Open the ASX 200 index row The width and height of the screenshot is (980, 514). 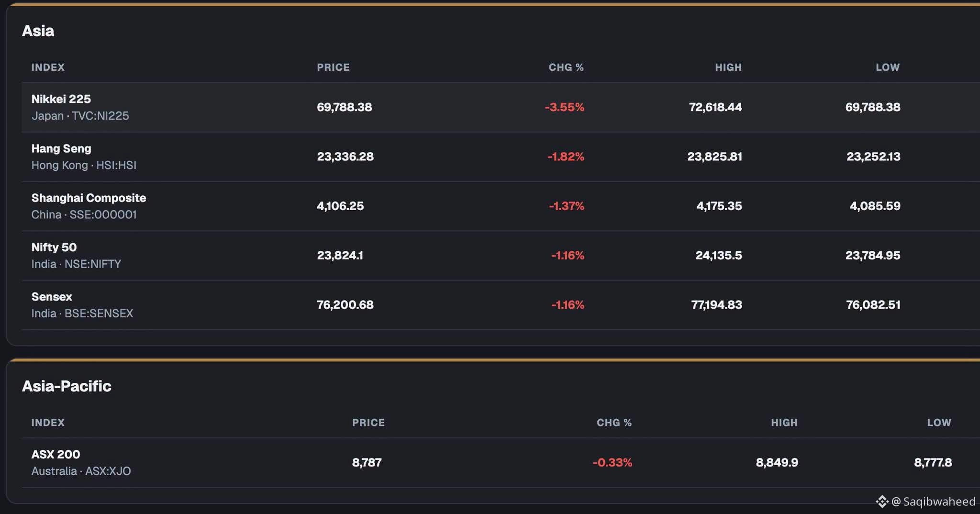coord(501,463)
